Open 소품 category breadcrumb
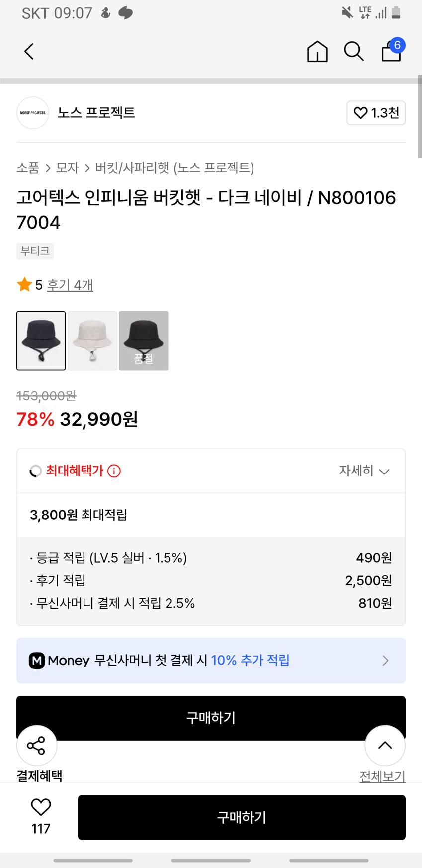 tap(28, 168)
